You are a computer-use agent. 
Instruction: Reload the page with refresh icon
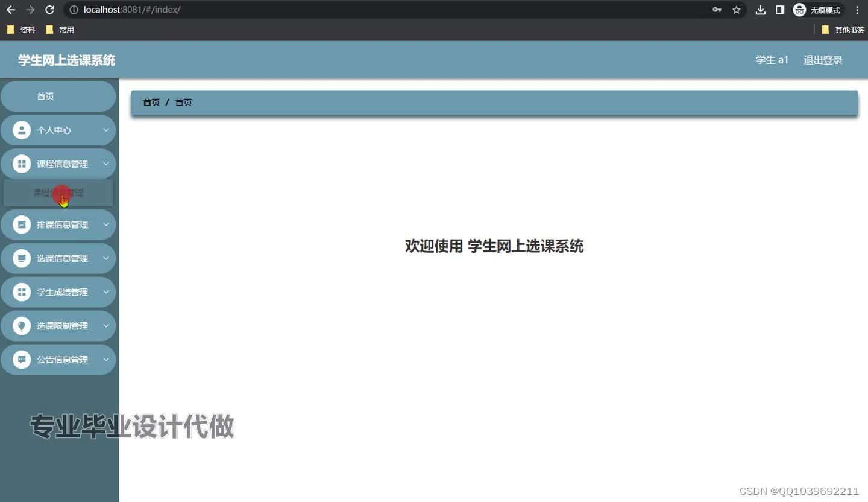[50, 10]
